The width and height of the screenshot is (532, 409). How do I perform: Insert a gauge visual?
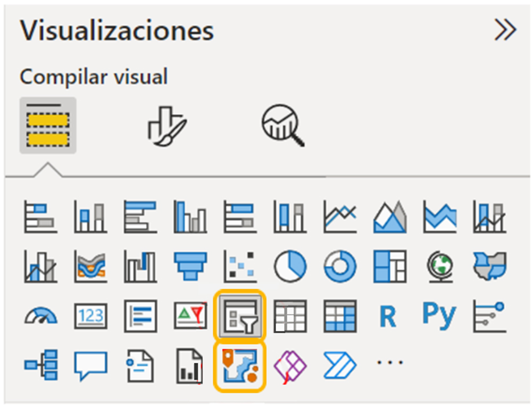(41, 316)
